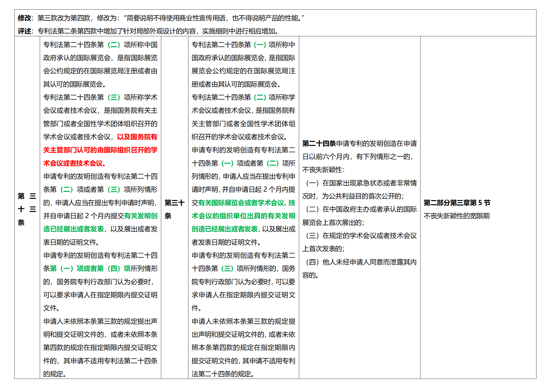Screen dimensions: 555x392
Task: Click the bold header '第三十条' in middle column
Action: point(175,209)
